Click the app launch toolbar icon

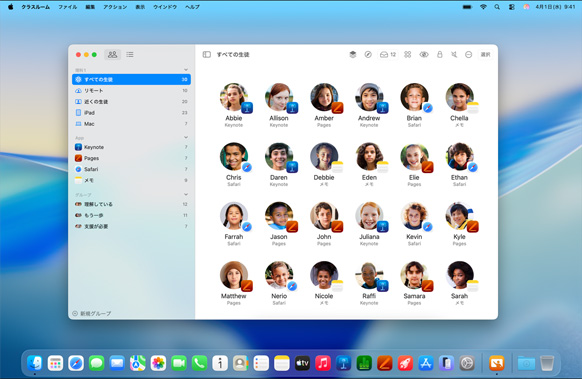coord(353,55)
